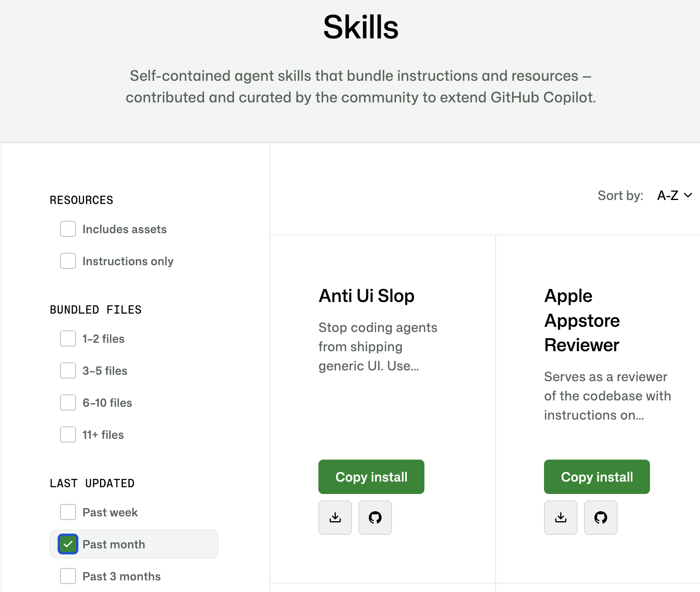Open Apple Appstore Reviewer GitHub icon
This screenshot has width=700, height=592.
click(x=601, y=518)
